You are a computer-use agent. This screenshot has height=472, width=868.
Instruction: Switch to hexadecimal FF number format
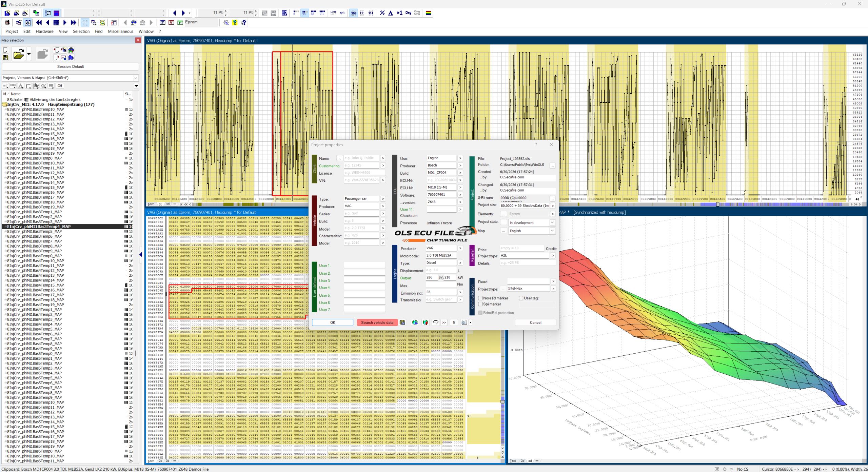click(362, 13)
